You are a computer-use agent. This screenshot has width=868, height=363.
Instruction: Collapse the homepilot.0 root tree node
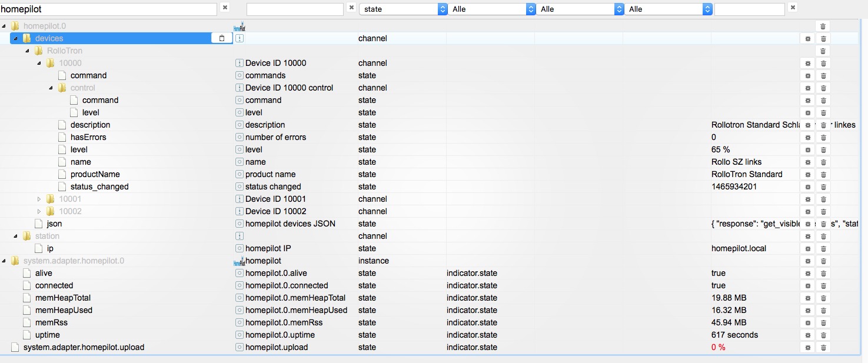(x=4, y=26)
